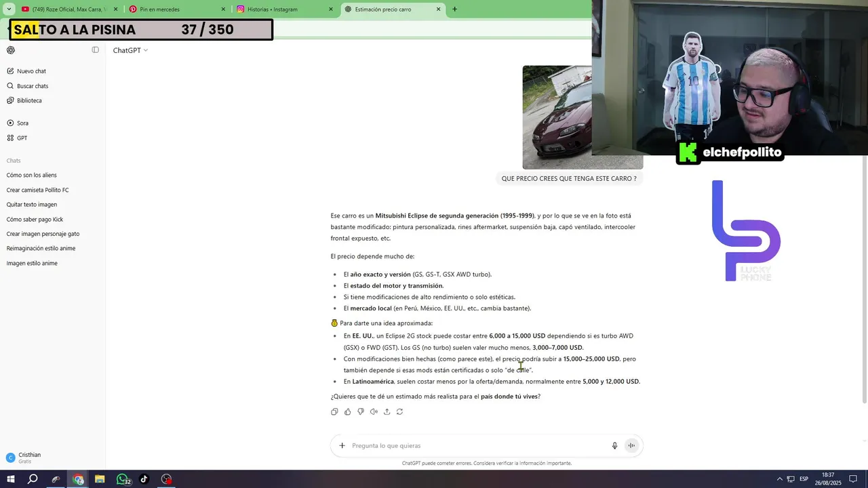Switch to 'Pin en mercedes' tab

(176, 9)
